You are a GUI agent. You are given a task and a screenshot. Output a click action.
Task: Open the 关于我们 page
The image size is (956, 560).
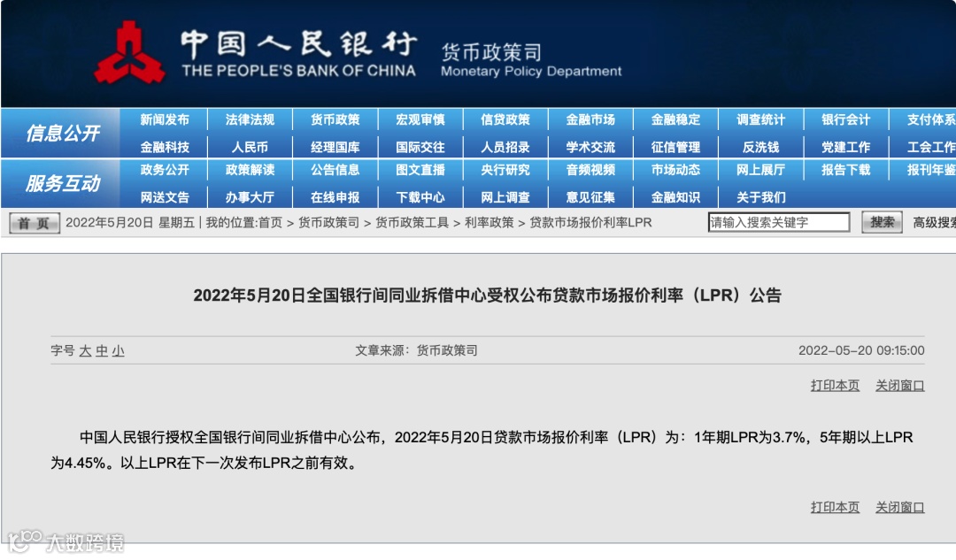[x=761, y=197]
